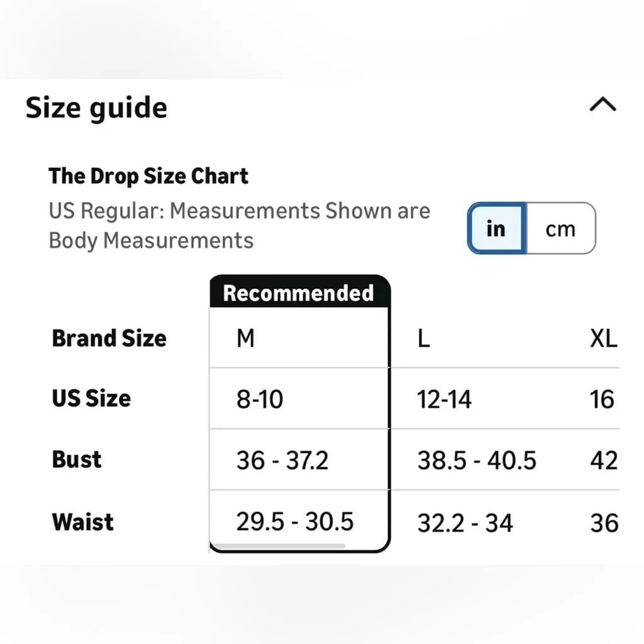The height and width of the screenshot is (644, 644).
Task: Click the Waist row label
Action: (x=82, y=521)
